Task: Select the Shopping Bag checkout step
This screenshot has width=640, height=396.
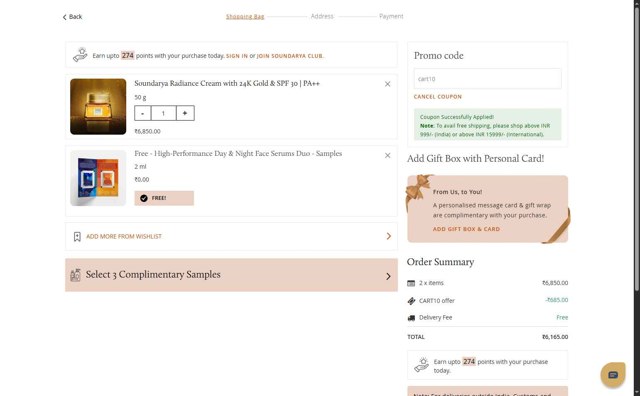Action: [245, 16]
